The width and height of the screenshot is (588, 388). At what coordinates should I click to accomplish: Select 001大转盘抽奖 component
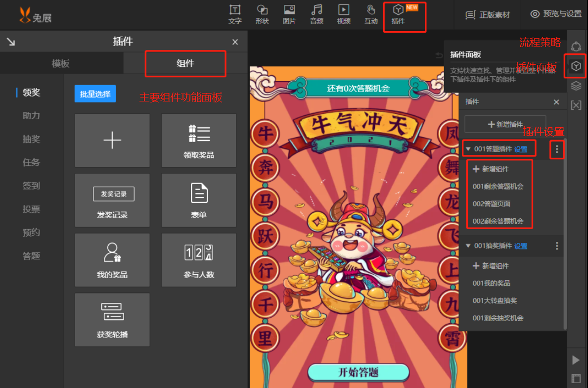495,300
